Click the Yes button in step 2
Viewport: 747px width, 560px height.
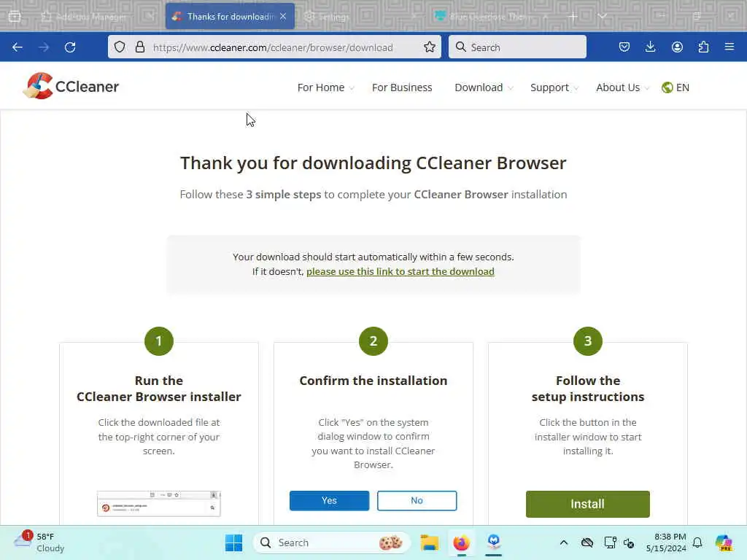(x=329, y=500)
